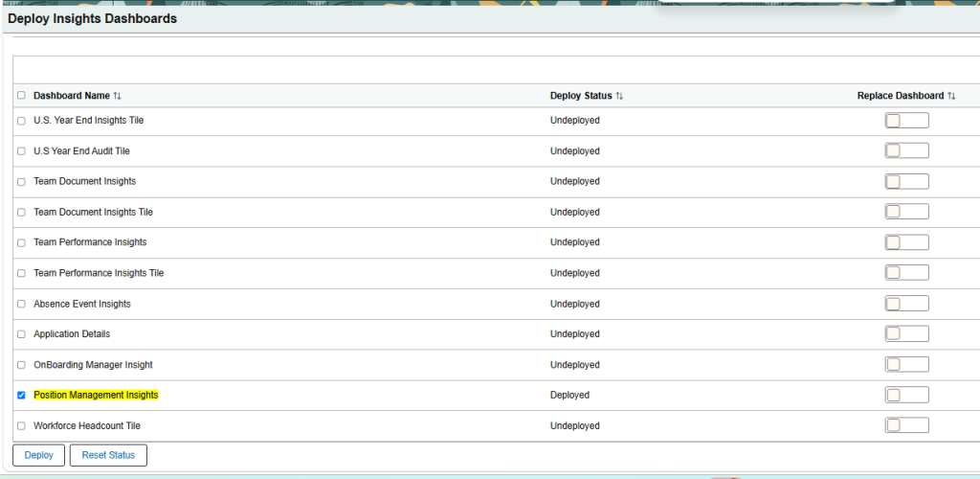Select OnBoarding Manager Insight checkbox
Screen dimensions: 980x479
pyautogui.click(x=21, y=365)
